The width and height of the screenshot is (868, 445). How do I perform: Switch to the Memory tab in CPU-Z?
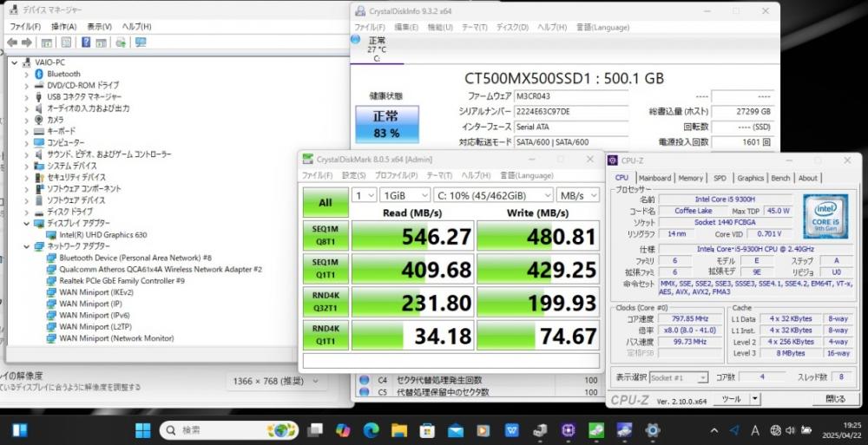[690, 178]
